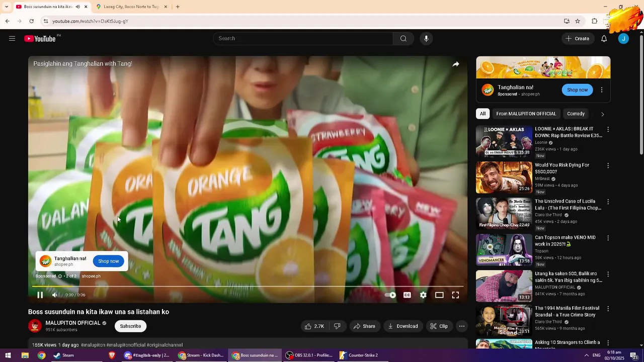Open browser tab search dropdown
644x362 pixels.
[x=6, y=7]
